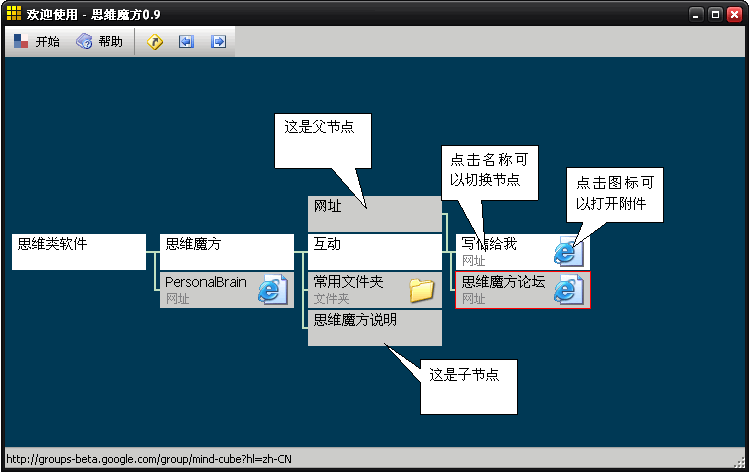Click the 这是父节点 callout note
The width and height of the screenshot is (751, 472).
click(323, 141)
